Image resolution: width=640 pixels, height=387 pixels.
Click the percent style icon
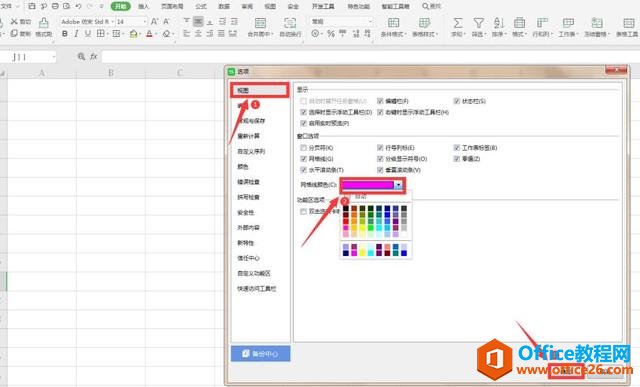pos(331,34)
